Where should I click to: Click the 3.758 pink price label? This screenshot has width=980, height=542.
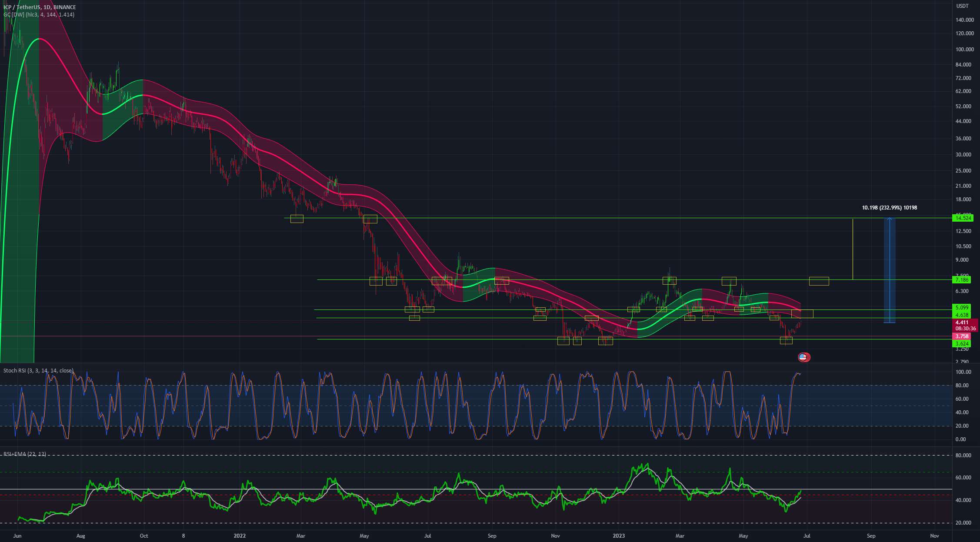pos(961,336)
